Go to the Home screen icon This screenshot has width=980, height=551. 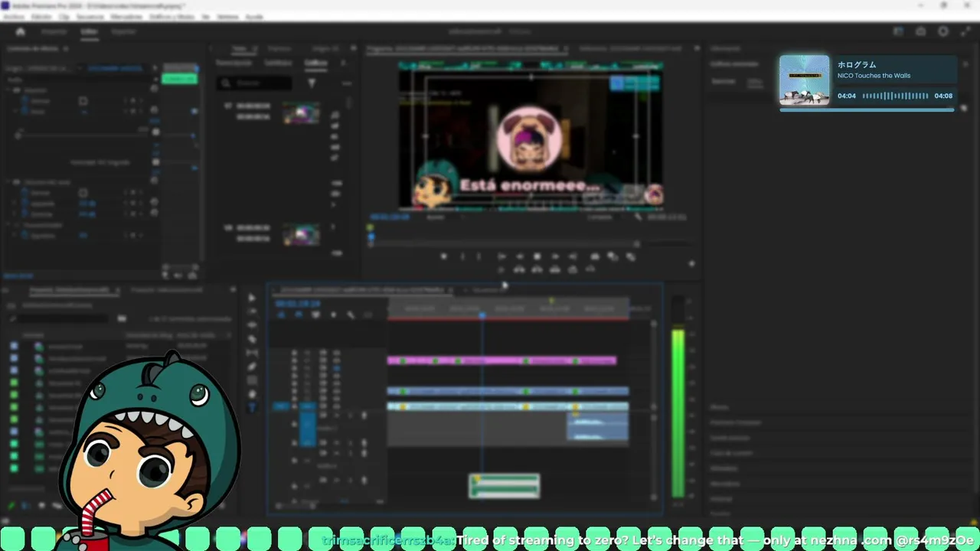coord(21,31)
